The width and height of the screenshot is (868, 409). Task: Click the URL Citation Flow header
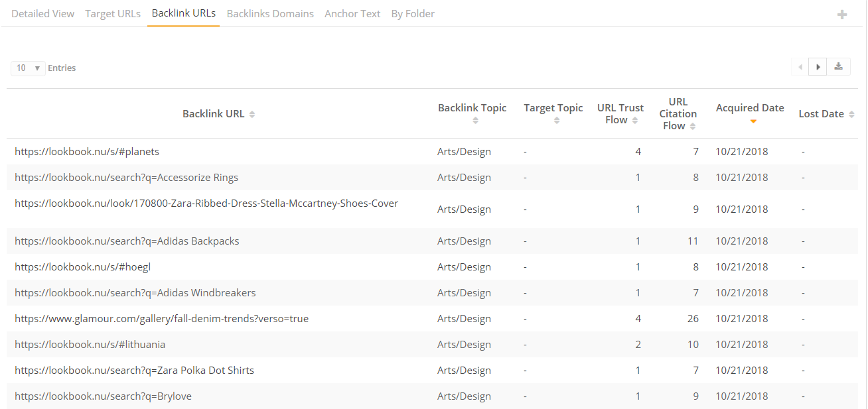tap(678, 113)
